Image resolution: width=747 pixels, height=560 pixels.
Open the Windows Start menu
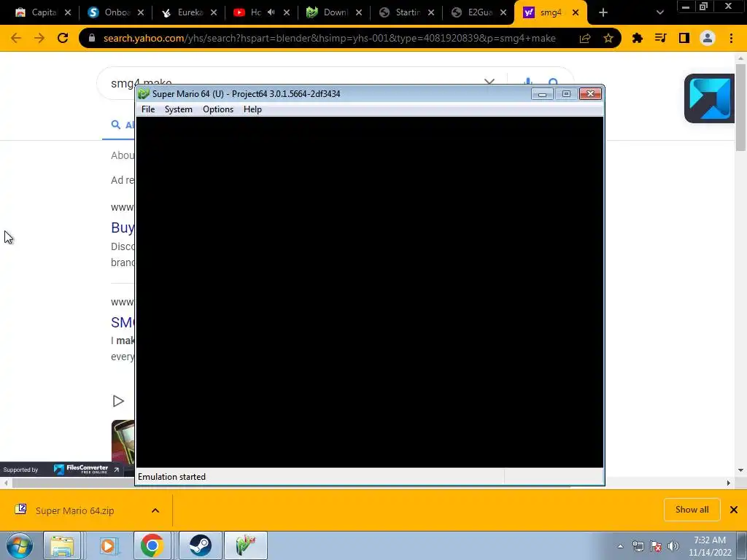19,545
